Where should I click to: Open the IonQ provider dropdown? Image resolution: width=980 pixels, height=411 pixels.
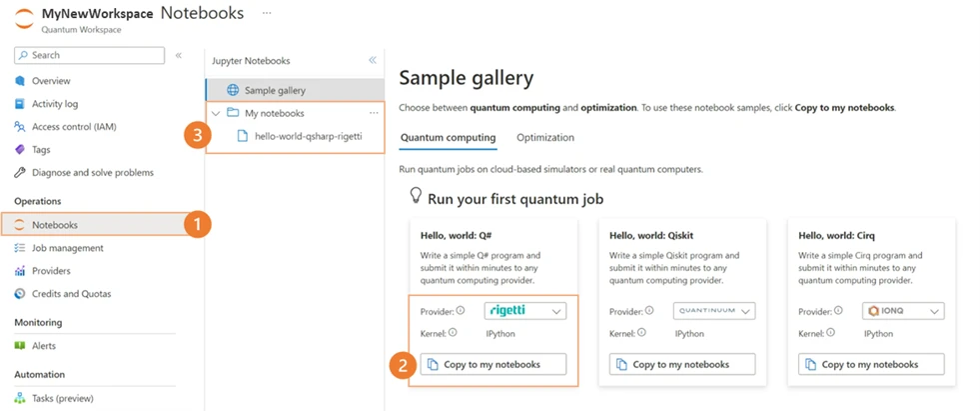(x=903, y=311)
